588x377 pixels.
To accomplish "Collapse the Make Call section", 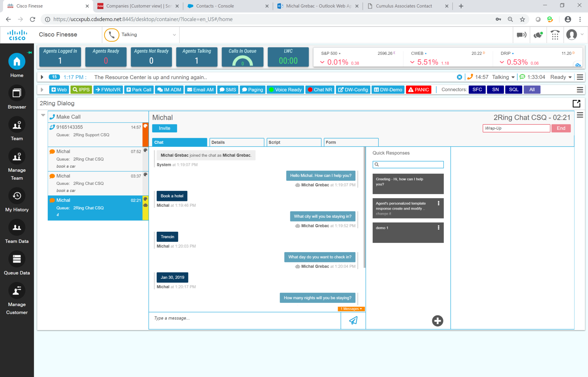I will pos(43,115).
